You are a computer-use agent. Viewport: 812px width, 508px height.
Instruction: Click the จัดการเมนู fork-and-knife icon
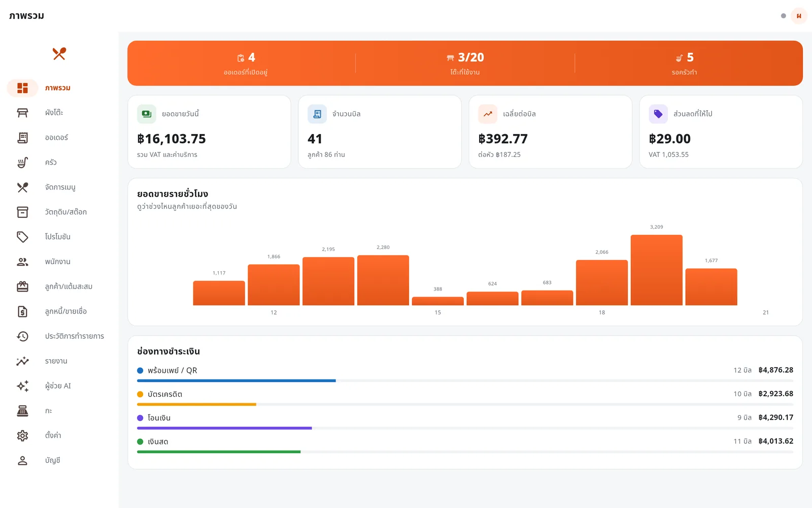(x=22, y=187)
